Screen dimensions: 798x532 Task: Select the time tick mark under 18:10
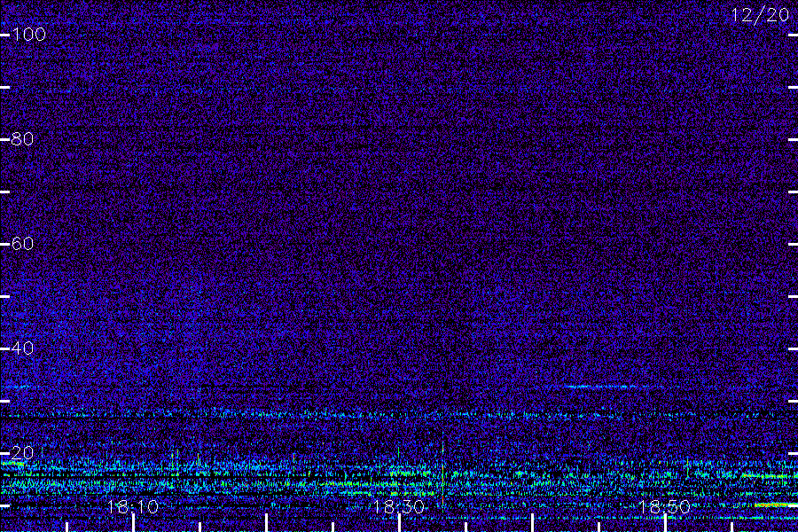pos(133,523)
